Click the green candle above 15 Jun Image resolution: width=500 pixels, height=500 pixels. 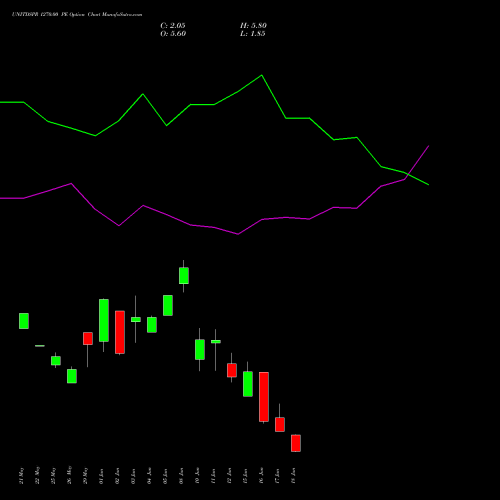point(248,384)
